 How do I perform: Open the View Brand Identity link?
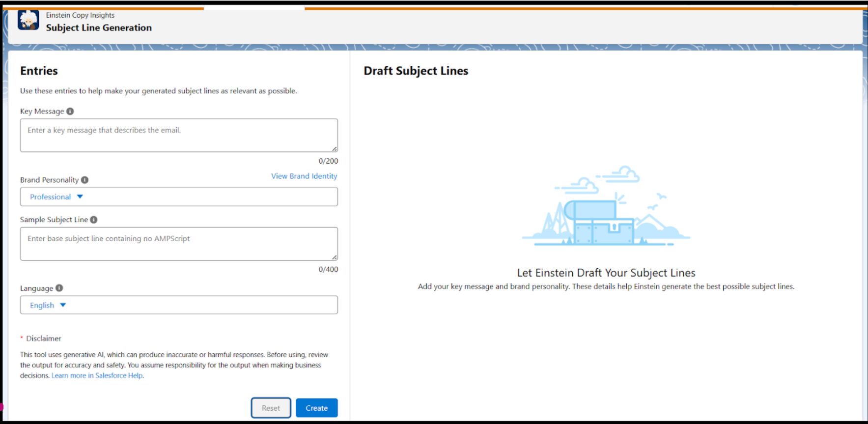tap(304, 176)
